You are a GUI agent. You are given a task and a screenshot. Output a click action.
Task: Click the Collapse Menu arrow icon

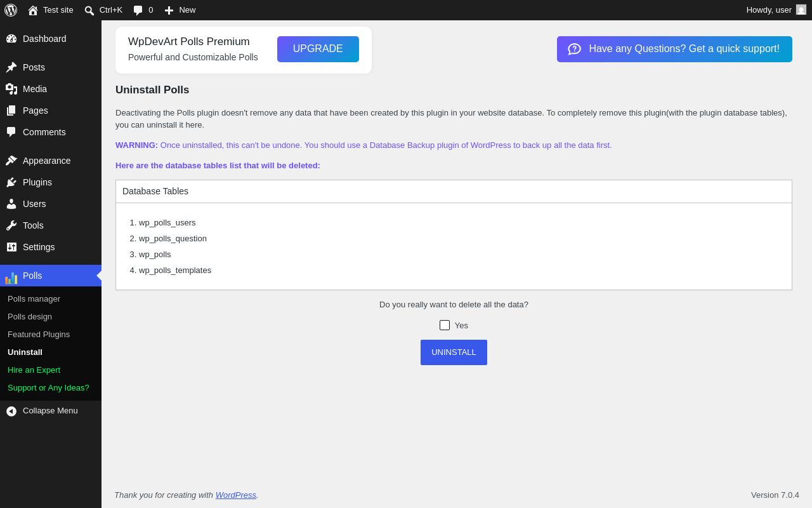[11, 411]
